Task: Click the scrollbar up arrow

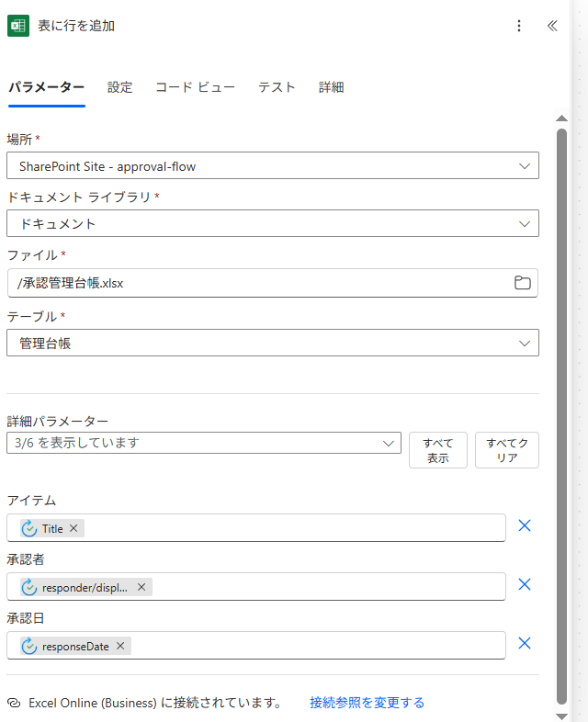Action: coord(561,118)
